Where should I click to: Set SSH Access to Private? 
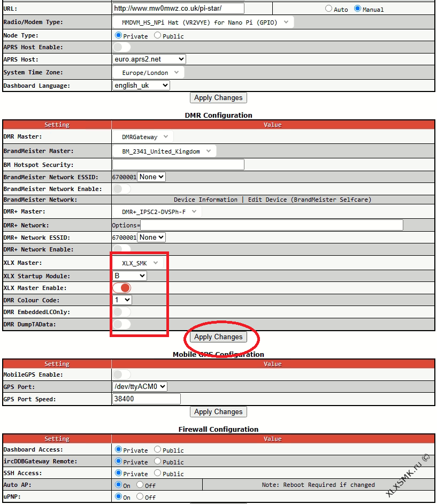click(119, 473)
